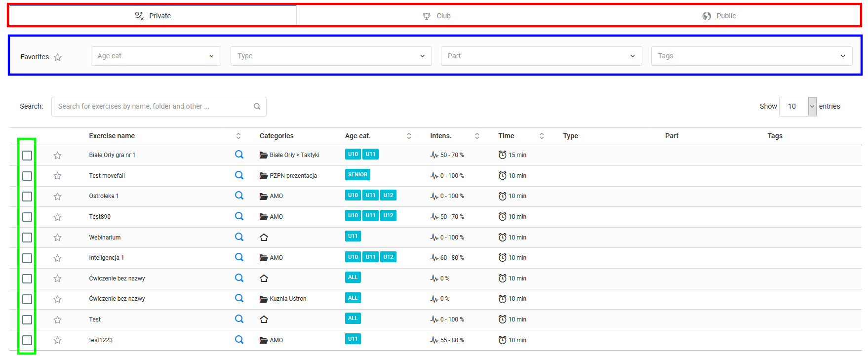Star the Test890 exercise as favorite
The image size is (868, 359).
pyautogui.click(x=57, y=217)
